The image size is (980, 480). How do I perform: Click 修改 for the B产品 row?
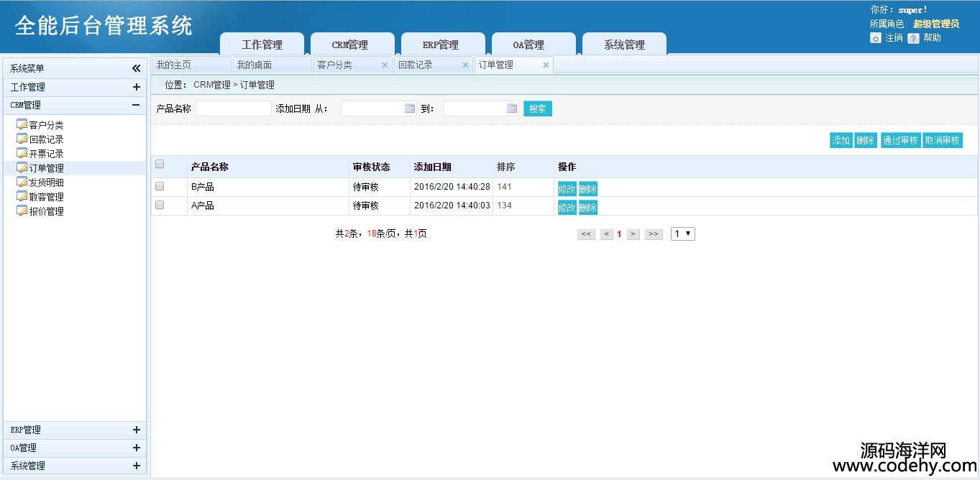567,189
